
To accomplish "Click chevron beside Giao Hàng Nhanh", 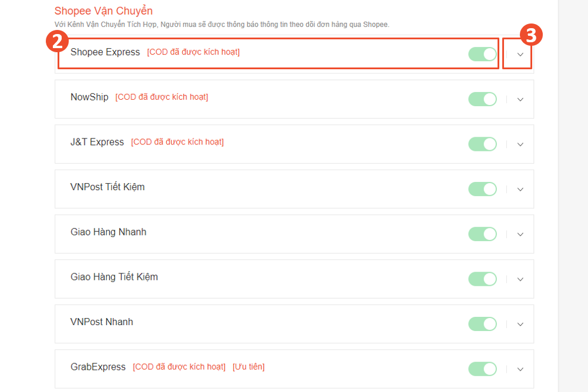I will tap(520, 235).
